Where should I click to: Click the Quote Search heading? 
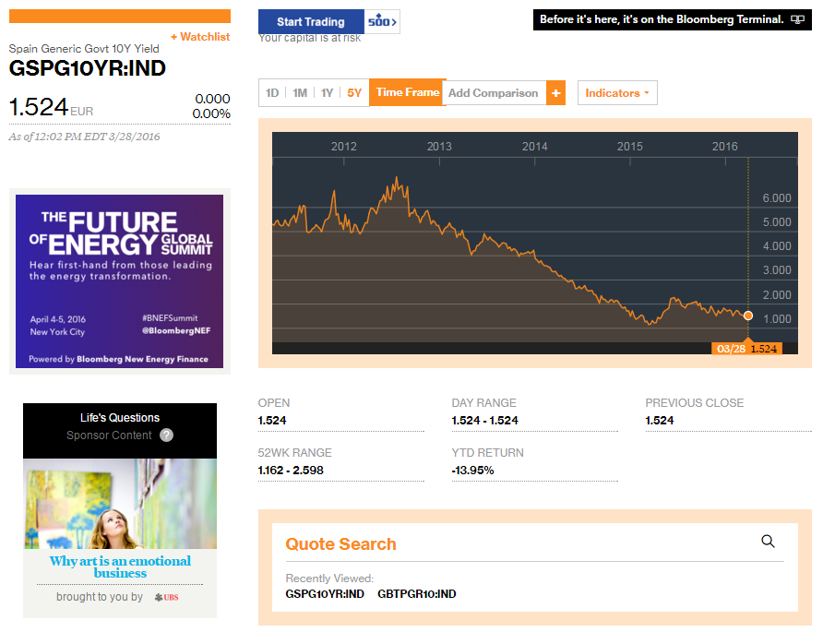coord(340,543)
